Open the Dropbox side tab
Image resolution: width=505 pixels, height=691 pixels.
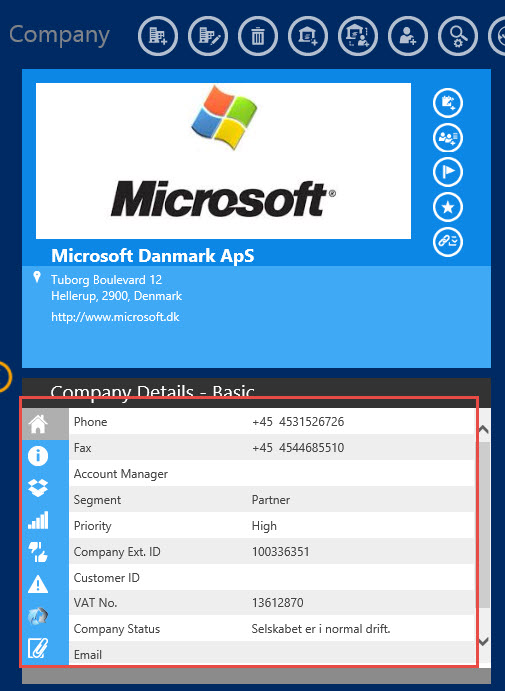[38, 488]
